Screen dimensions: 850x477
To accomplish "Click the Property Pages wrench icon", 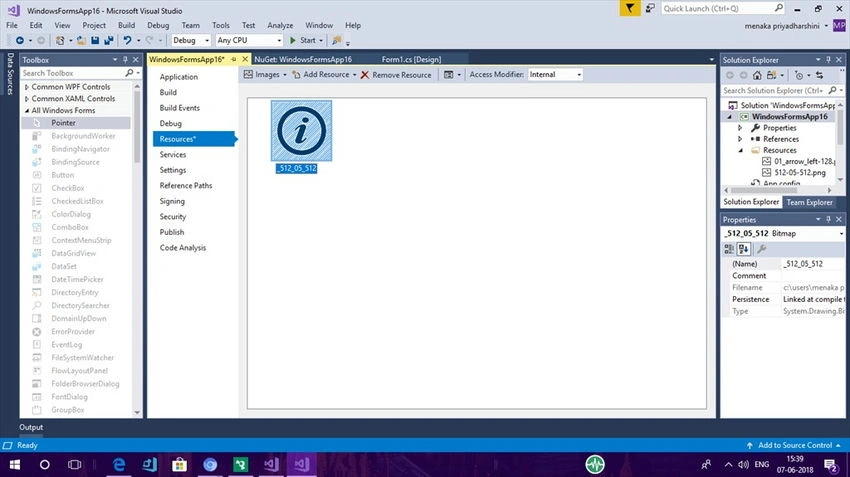I will coord(762,249).
